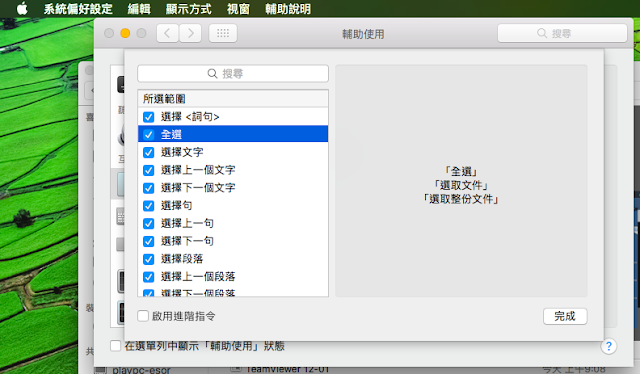This screenshot has width=640, height=374.
Task: Enable the 啟用進階指令 checkbox
Action: 143,316
